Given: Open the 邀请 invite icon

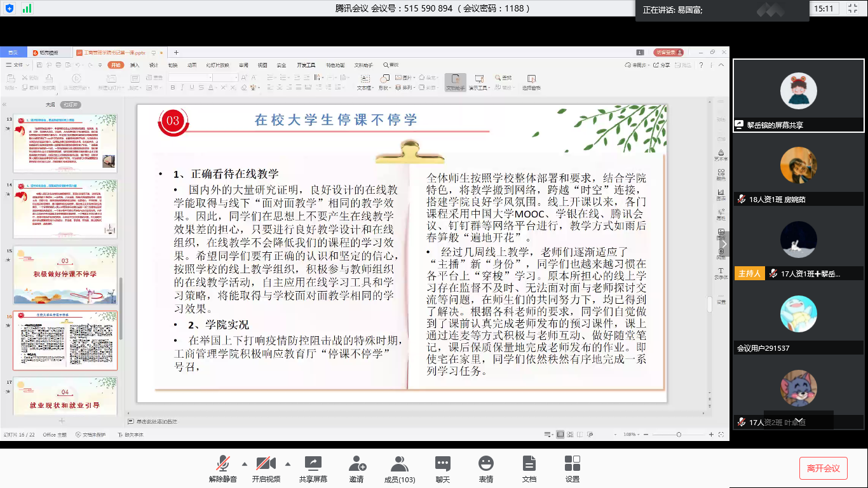Looking at the screenshot, I should pyautogui.click(x=356, y=464).
